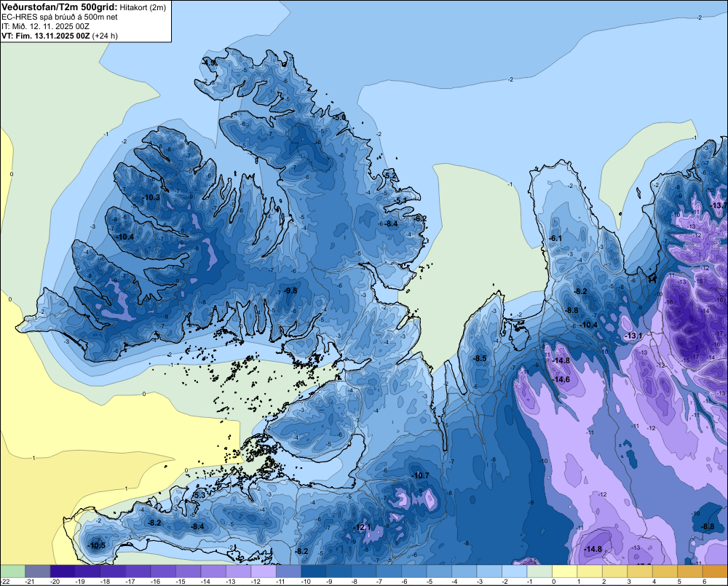Click the -5.2 temperature value on map

(x=391, y=175)
